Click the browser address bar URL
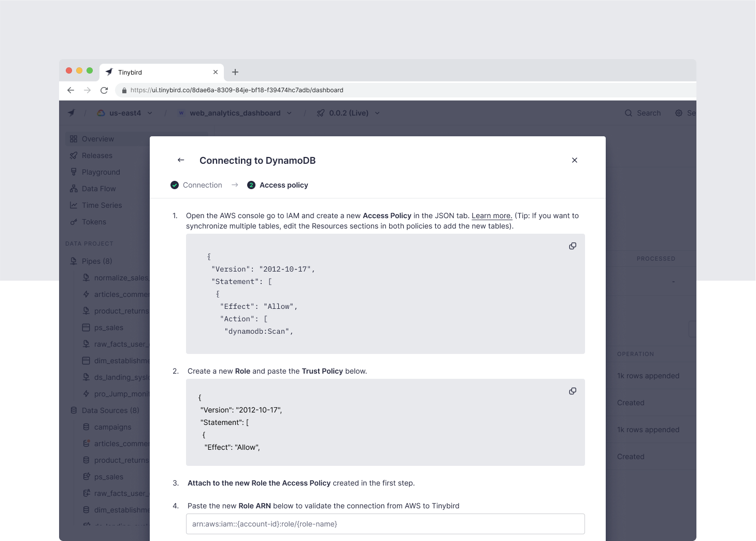The width and height of the screenshot is (756, 541). [x=237, y=90]
